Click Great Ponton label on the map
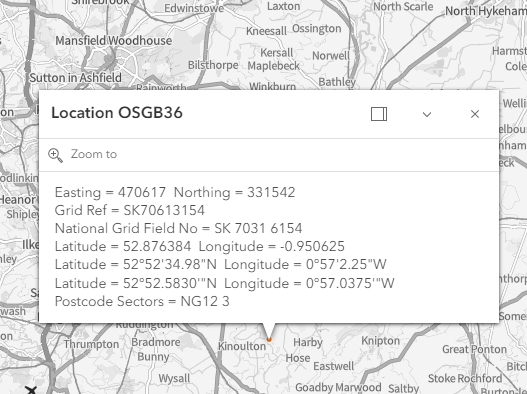527x394 pixels. pos(474,349)
